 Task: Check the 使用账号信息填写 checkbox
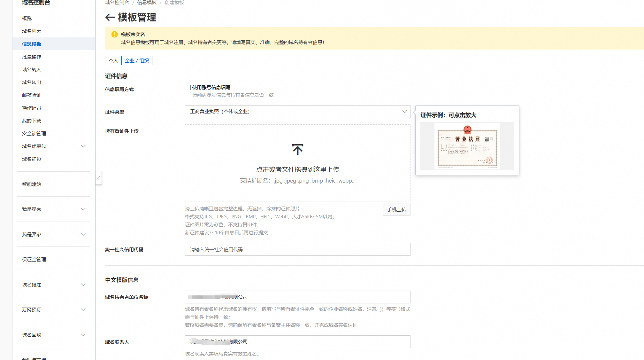(188, 87)
